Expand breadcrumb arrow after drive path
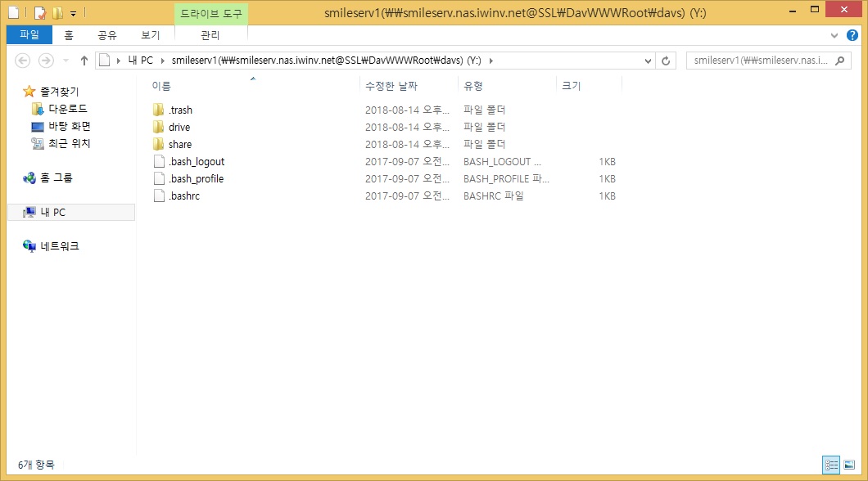 tap(491, 61)
